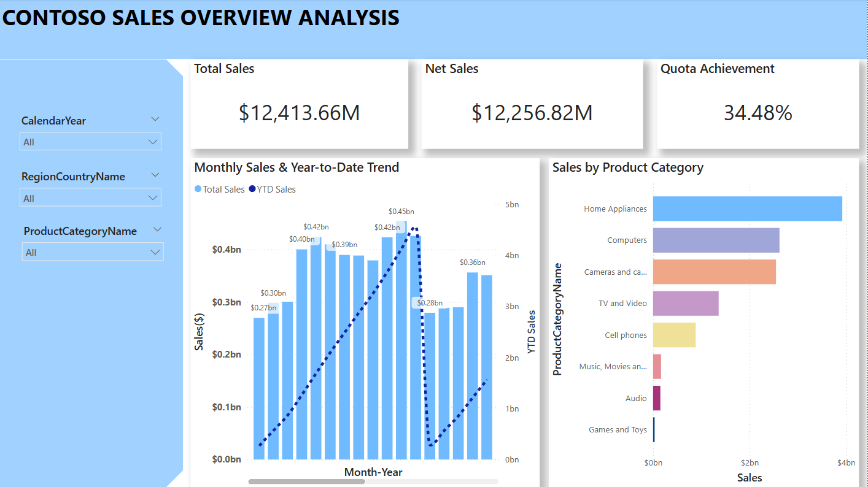Open the CalendarYear All dropdown
Viewport: 868px width, 487px height.
(x=91, y=142)
